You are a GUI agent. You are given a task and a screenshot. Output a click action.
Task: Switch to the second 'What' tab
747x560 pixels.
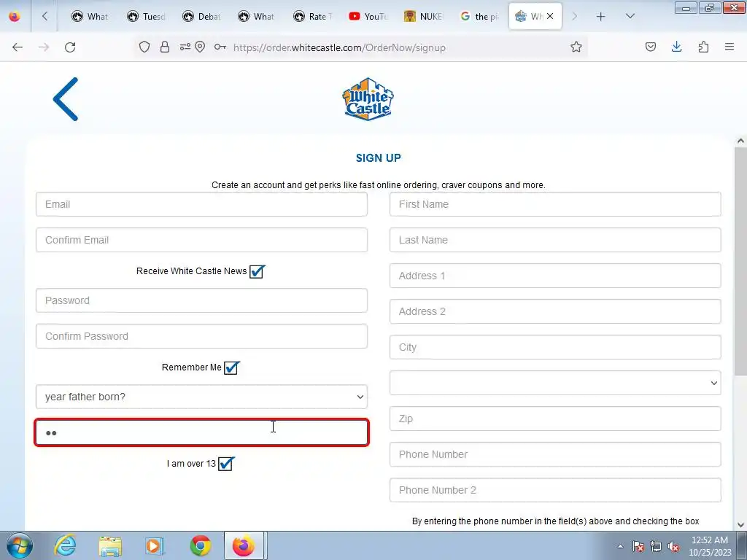256,17
